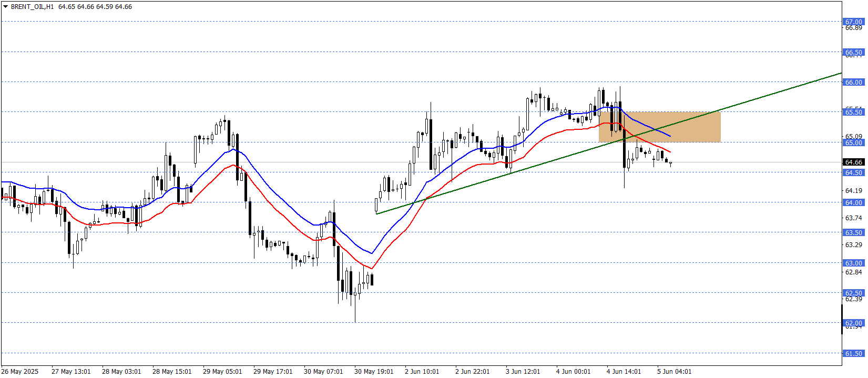Click the 64.50 price level label
This screenshot has width=868, height=378.
pyautogui.click(x=854, y=172)
